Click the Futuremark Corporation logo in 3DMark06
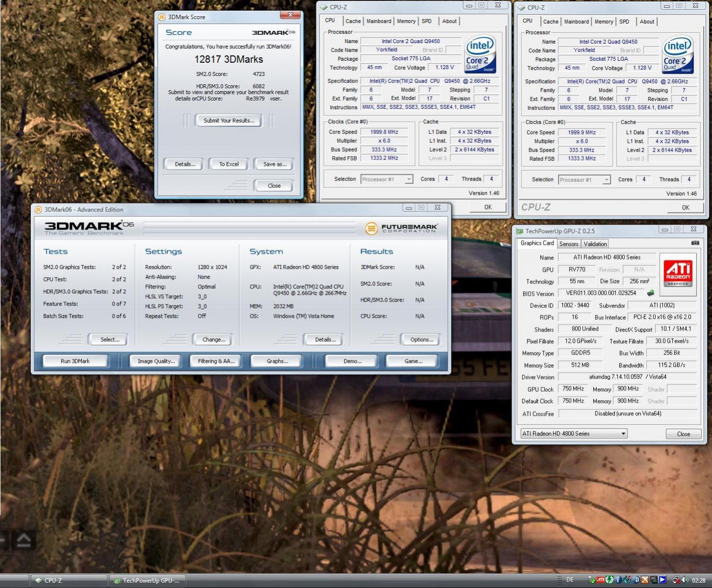The image size is (712, 588). click(401, 228)
